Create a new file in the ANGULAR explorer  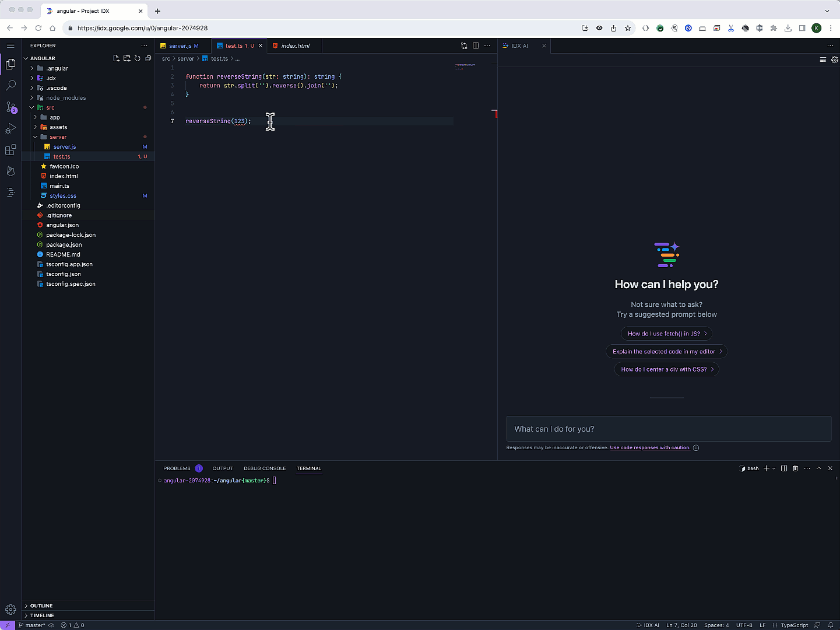pyautogui.click(x=116, y=58)
